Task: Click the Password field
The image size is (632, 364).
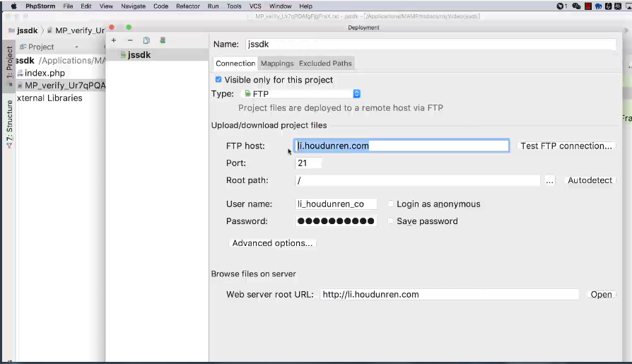Action: click(336, 221)
